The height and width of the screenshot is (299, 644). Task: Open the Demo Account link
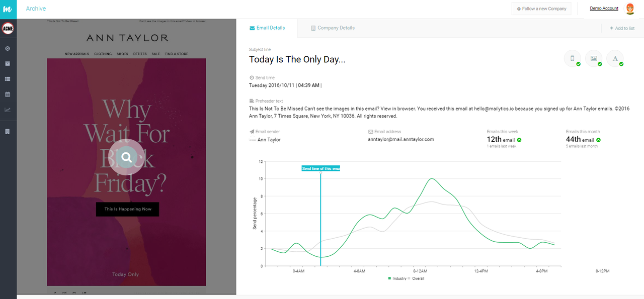coord(604,9)
